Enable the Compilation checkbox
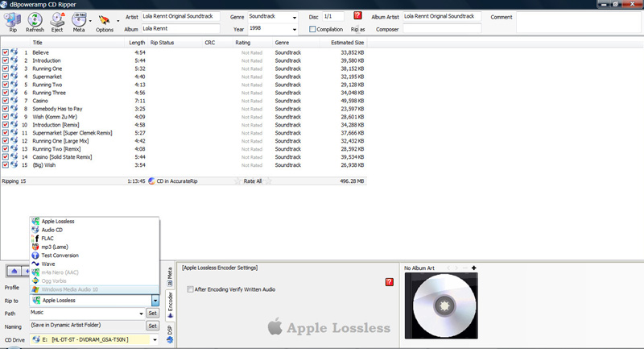Image resolution: width=644 pixels, height=349 pixels. click(312, 30)
